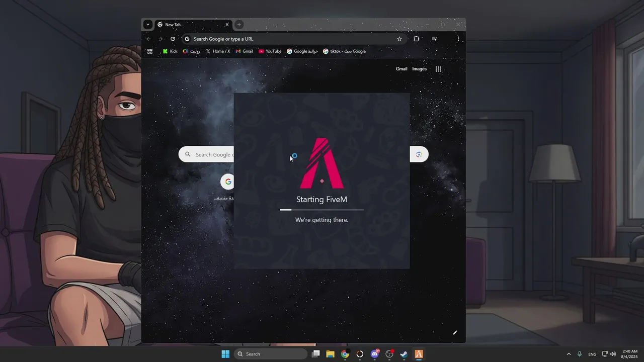This screenshot has width=644, height=362.
Task: Open the YouTube bookmark
Action: point(270,51)
